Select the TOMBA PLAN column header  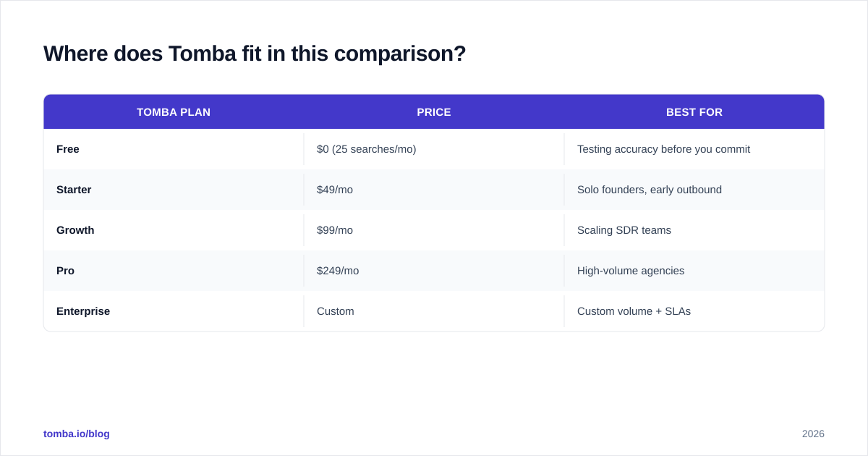tap(174, 112)
